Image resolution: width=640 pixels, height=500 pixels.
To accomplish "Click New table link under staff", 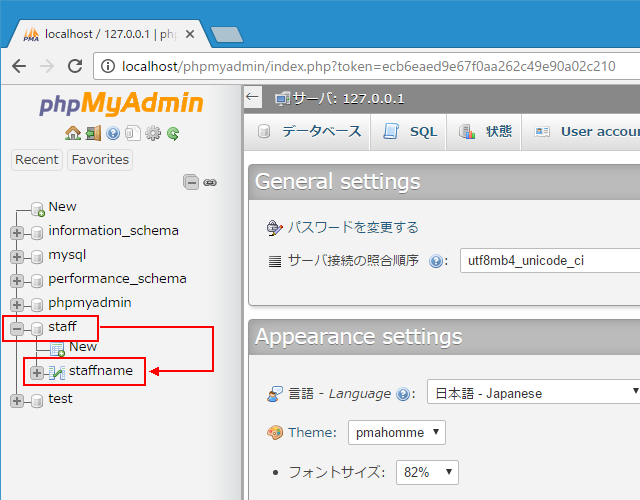I will pyautogui.click(x=83, y=347).
